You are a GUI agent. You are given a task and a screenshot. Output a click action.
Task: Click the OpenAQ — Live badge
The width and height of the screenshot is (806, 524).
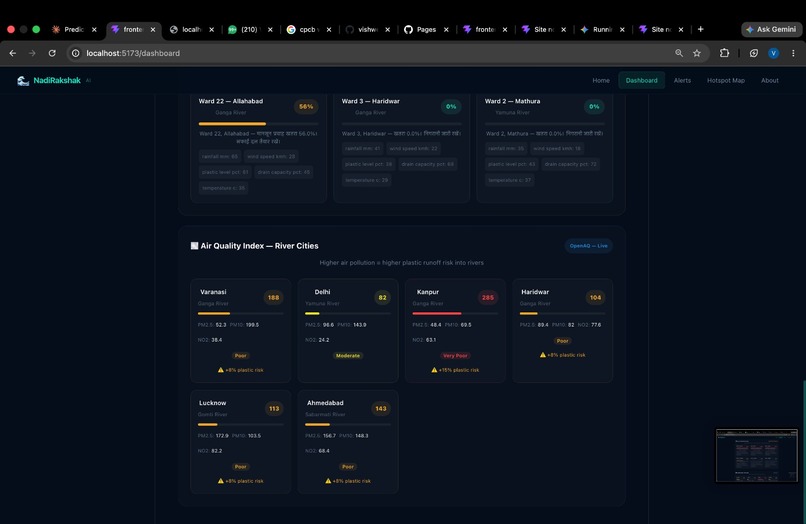[x=588, y=246]
